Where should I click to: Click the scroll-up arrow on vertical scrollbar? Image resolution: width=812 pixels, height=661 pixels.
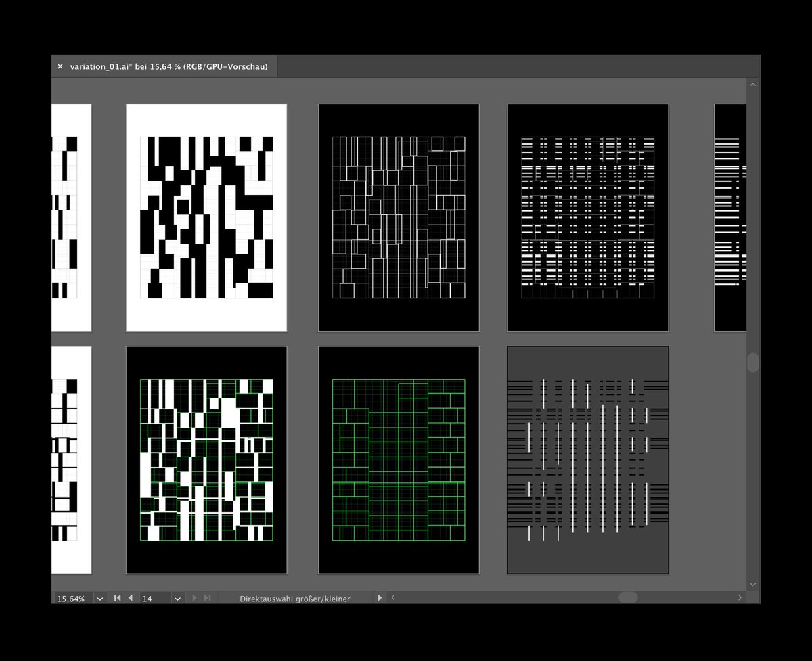(752, 83)
